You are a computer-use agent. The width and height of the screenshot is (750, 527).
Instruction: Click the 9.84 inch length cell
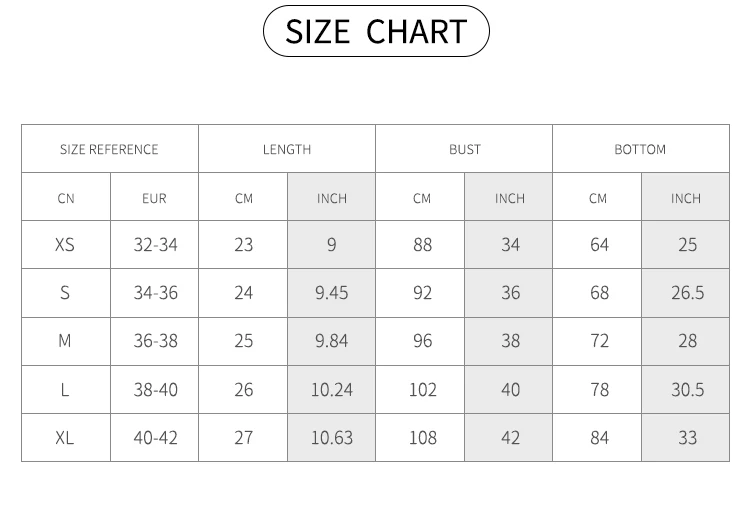click(x=331, y=341)
